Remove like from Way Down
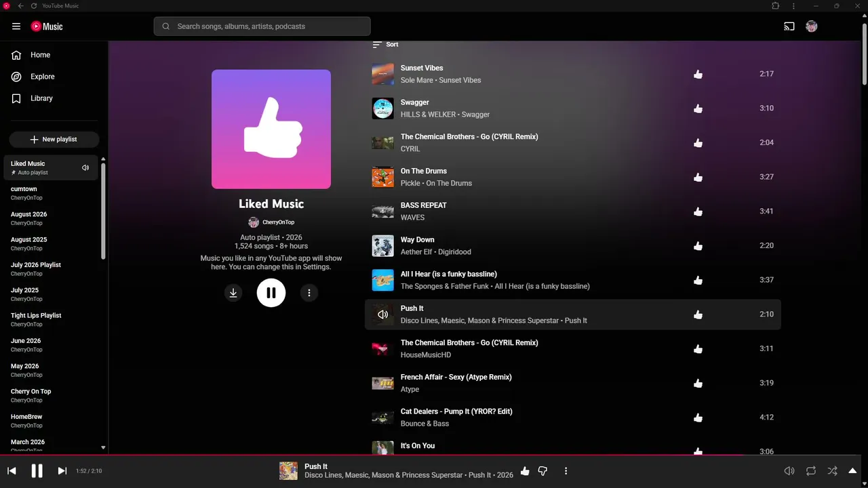868x488 pixels. [x=698, y=246]
